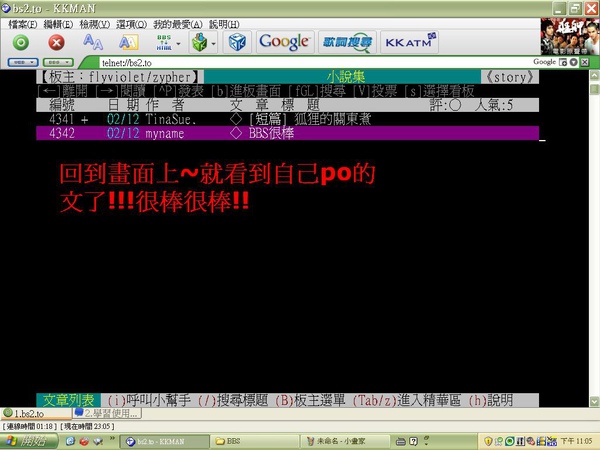Screen dimensions: 600x450
Task: Click the keyboard icon on language bar
Action: click(401, 442)
